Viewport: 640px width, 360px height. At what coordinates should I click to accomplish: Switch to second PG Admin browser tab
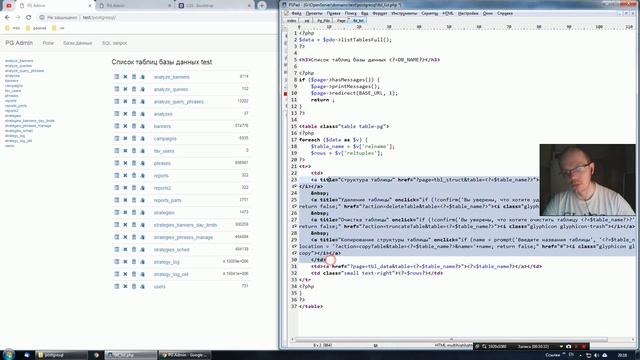(x=135, y=6)
